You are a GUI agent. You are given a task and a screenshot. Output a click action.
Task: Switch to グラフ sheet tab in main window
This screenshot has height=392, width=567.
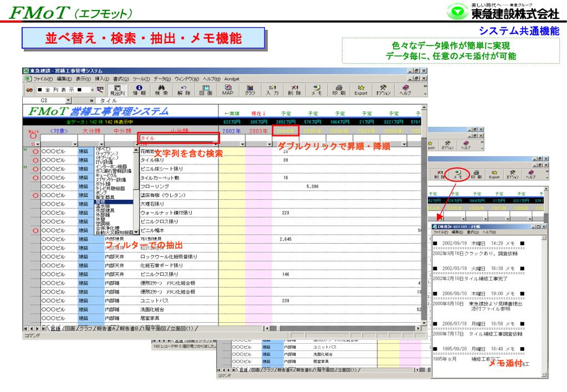(x=86, y=328)
